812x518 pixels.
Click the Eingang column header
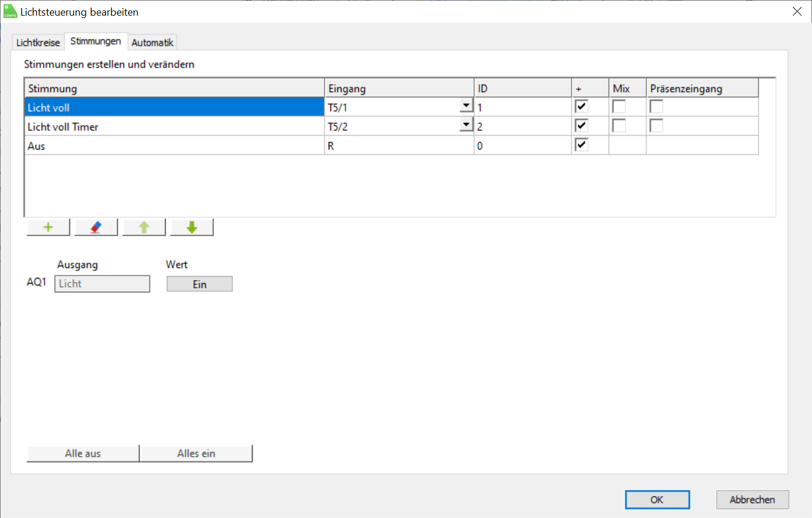399,88
